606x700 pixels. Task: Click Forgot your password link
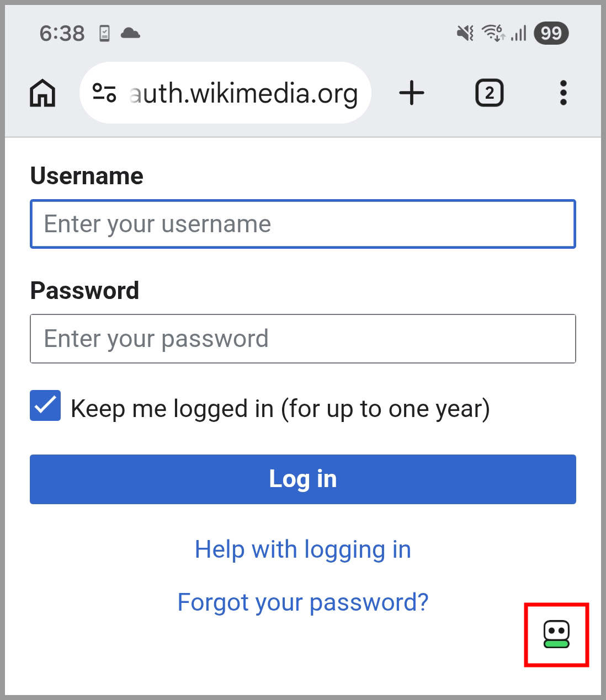[x=302, y=602]
